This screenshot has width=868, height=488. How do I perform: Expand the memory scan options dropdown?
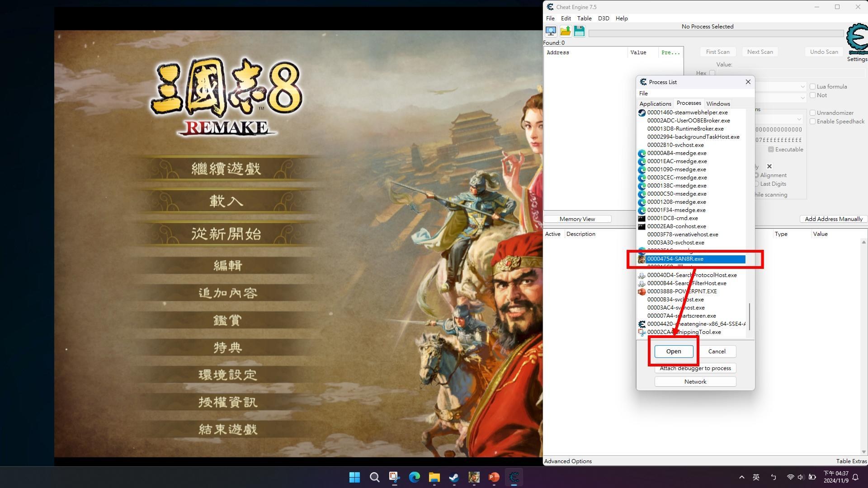coord(798,119)
